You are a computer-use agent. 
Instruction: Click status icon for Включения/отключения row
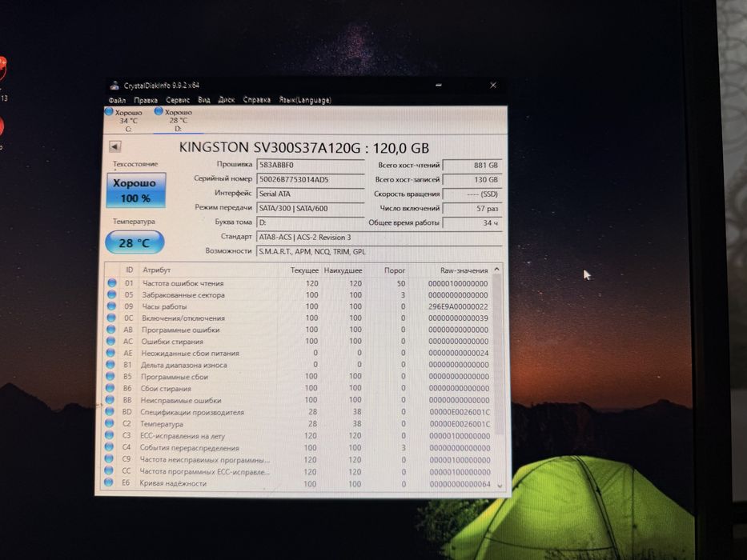pos(111,318)
